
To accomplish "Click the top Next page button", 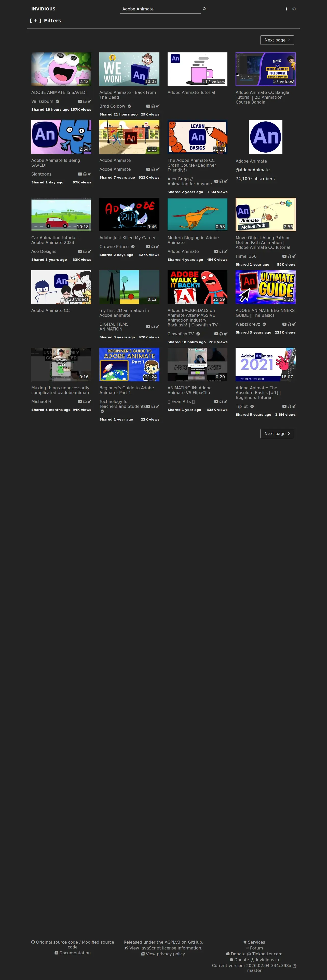I will 277,40.
